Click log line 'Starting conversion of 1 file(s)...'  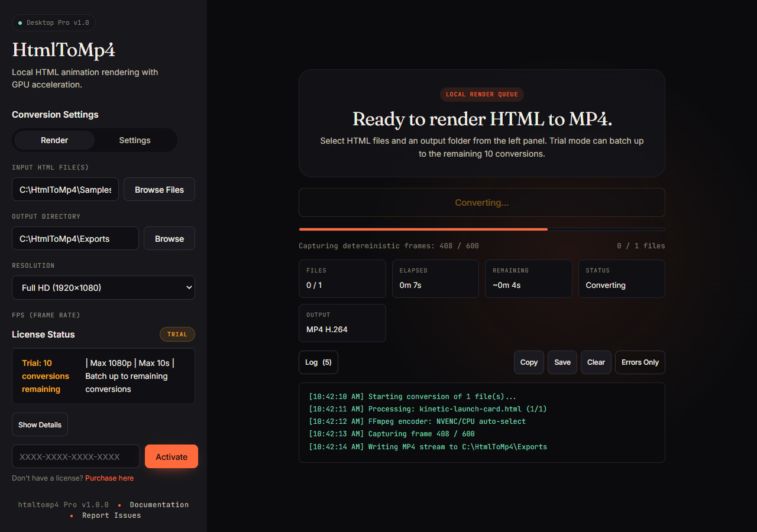413,397
